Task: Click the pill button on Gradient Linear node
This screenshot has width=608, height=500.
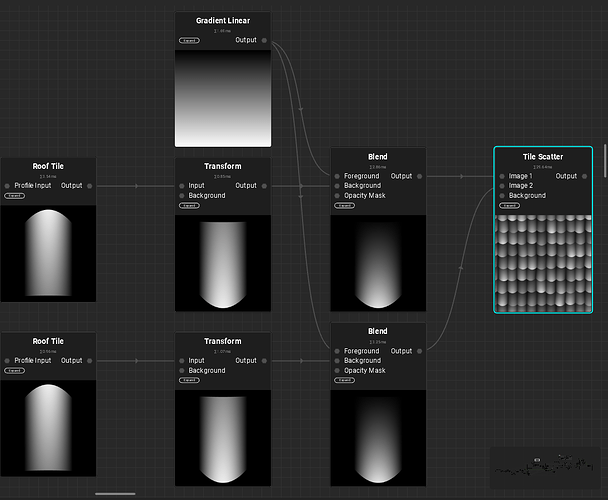Action: pyautogui.click(x=189, y=41)
